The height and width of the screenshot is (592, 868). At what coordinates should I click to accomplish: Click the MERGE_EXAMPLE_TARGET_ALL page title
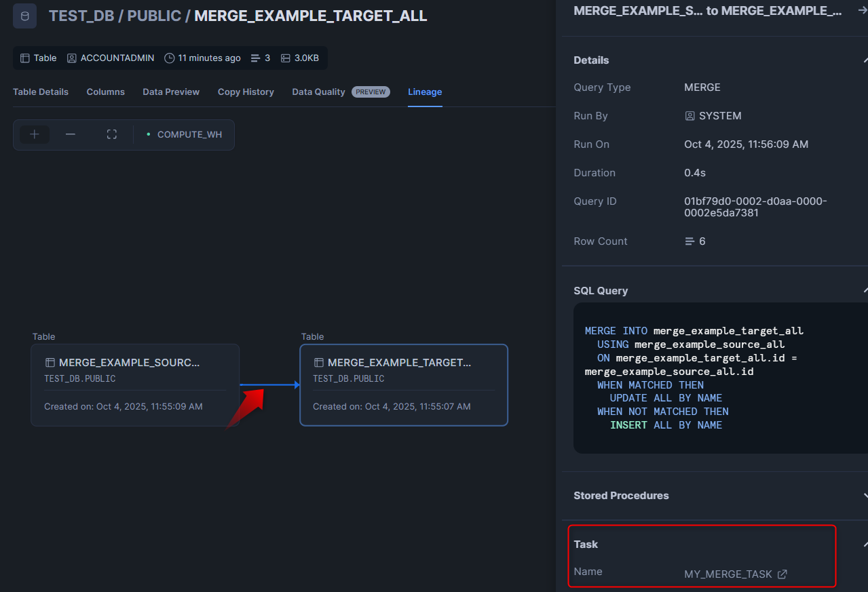(x=311, y=16)
